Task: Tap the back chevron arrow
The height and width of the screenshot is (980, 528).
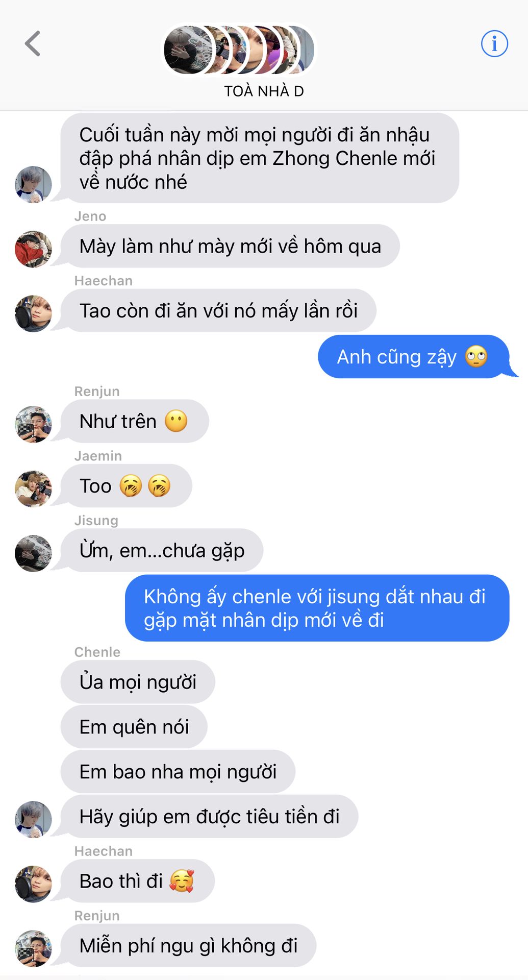Action: point(33,43)
